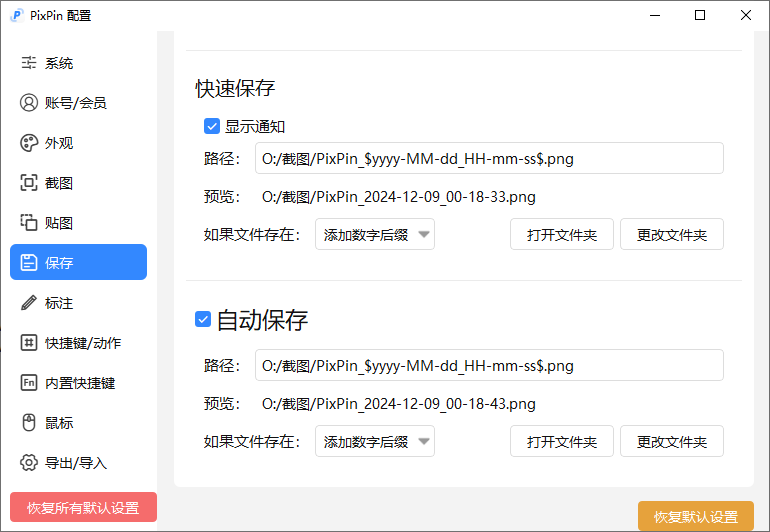
Task: Click the 自动保存 preview path text
Action: (x=399, y=404)
